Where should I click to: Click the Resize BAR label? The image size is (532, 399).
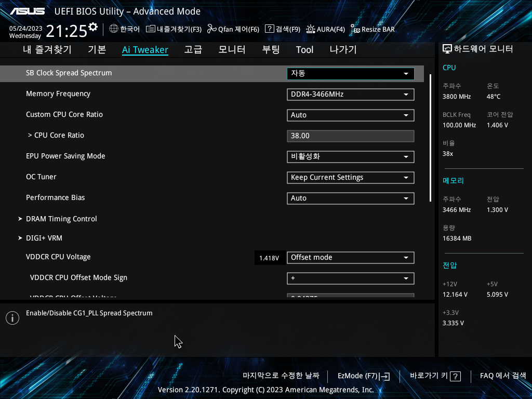pyautogui.click(x=378, y=29)
